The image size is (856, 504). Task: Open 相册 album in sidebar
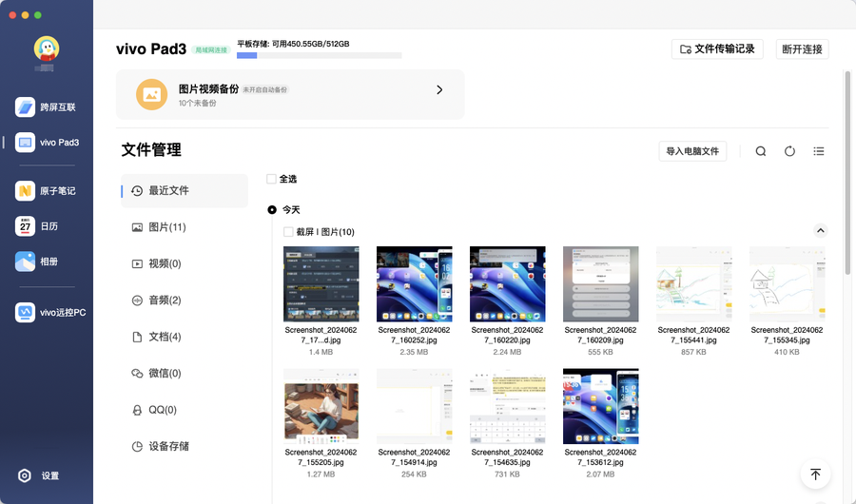[x=26, y=262]
